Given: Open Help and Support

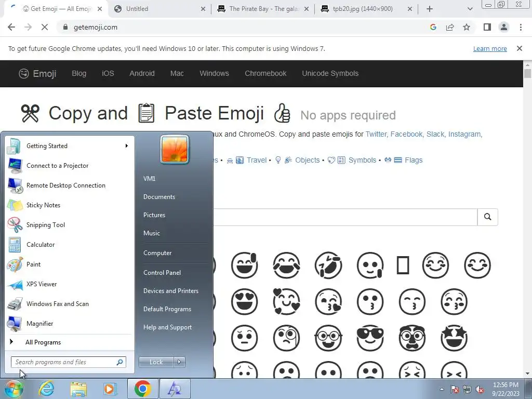Looking at the screenshot, I should pos(167,327).
